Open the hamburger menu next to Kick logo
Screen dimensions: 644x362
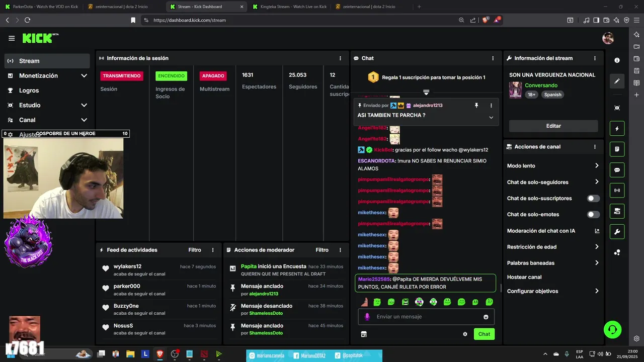pyautogui.click(x=12, y=38)
